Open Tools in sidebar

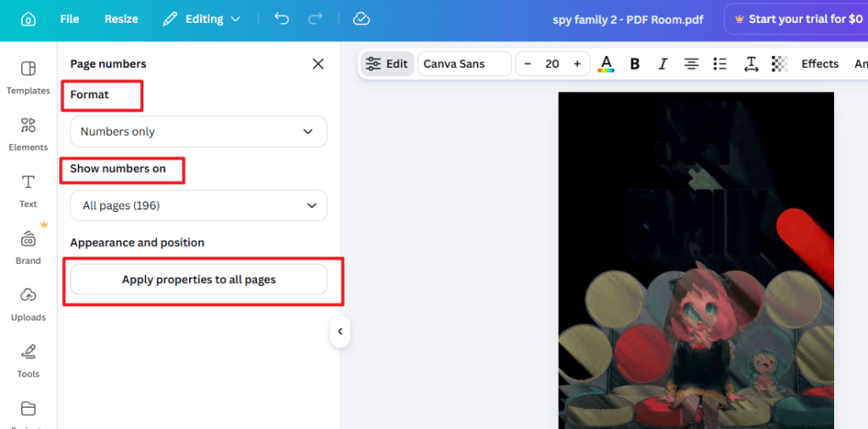pos(28,361)
